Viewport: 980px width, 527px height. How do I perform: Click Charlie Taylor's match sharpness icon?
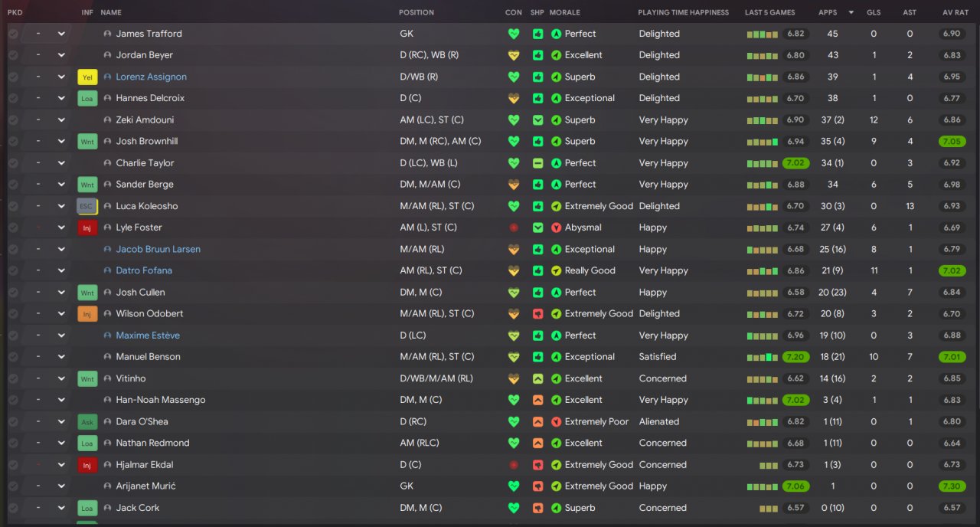[x=537, y=163]
